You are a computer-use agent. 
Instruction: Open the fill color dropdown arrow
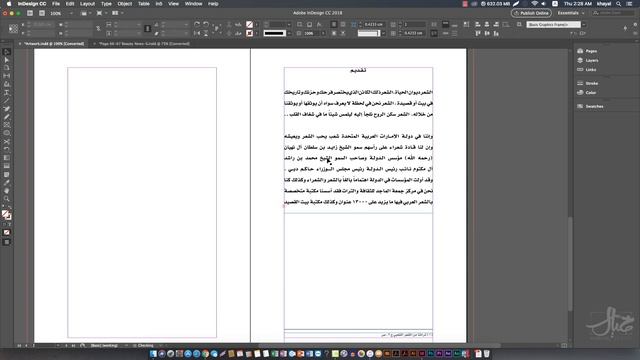coord(257,24)
